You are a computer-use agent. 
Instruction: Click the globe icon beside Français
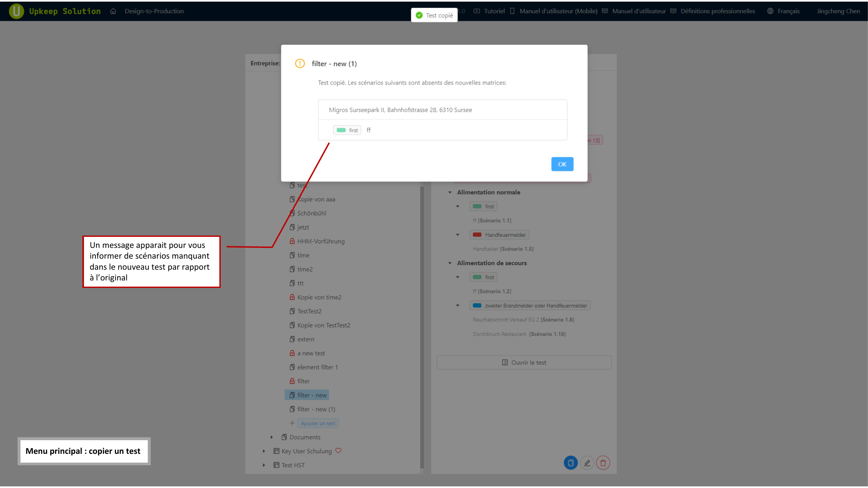coord(770,11)
